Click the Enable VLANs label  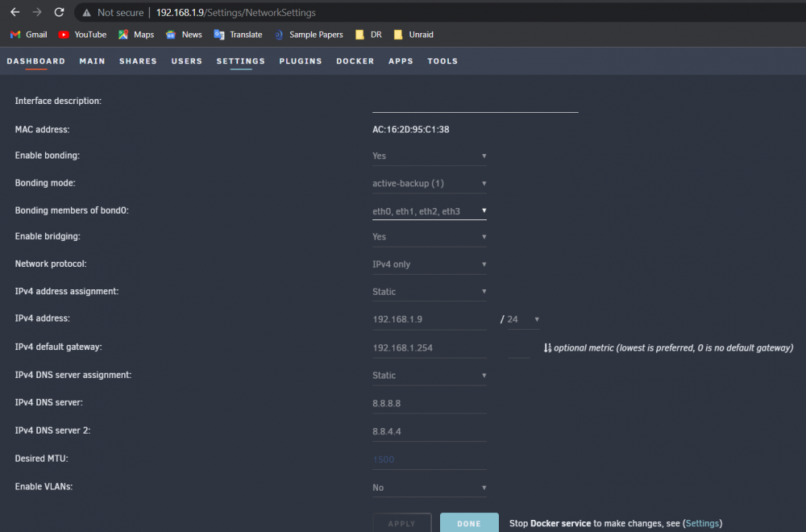point(44,486)
